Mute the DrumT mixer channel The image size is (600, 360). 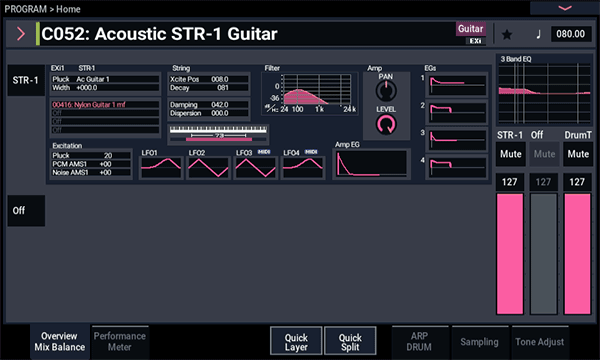tap(578, 154)
